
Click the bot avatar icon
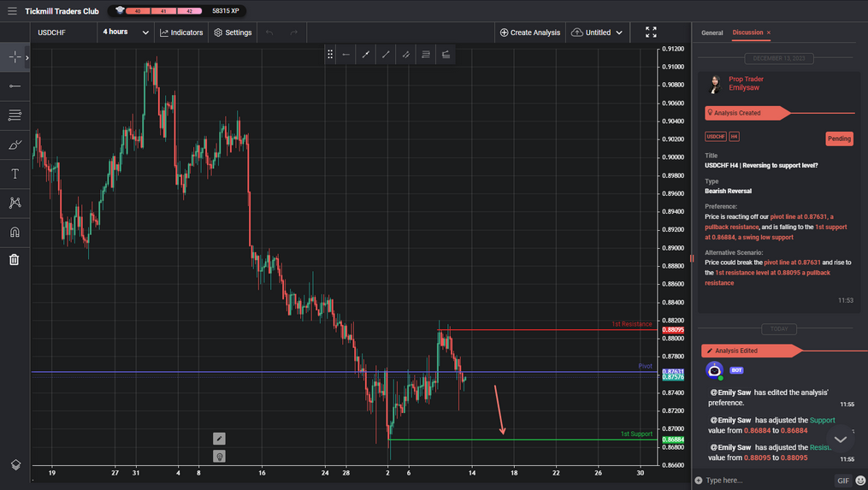pos(715,370)
